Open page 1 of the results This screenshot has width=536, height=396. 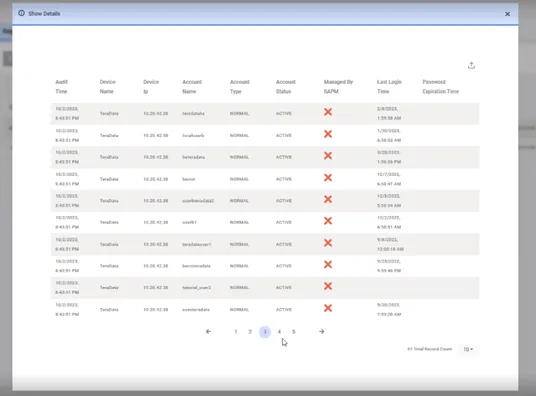pos(236,332)
